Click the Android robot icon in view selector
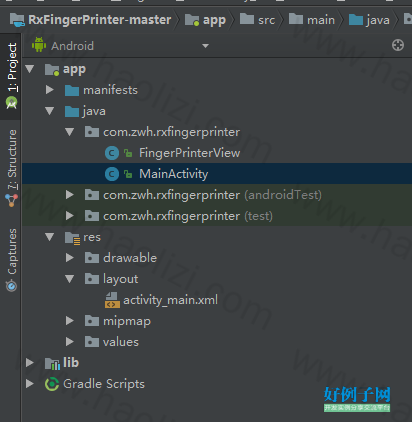The height and width of the screenshot is (422, 412). [x=39, y=45]
